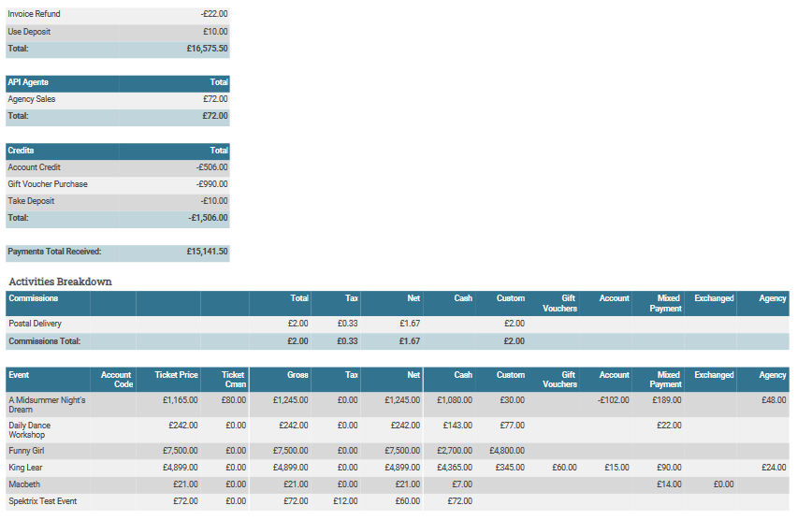Click the £4,800.00 custom value
The width and height of the screenshot is (812, 520).
pyautogui.click(x=507, y=451)
